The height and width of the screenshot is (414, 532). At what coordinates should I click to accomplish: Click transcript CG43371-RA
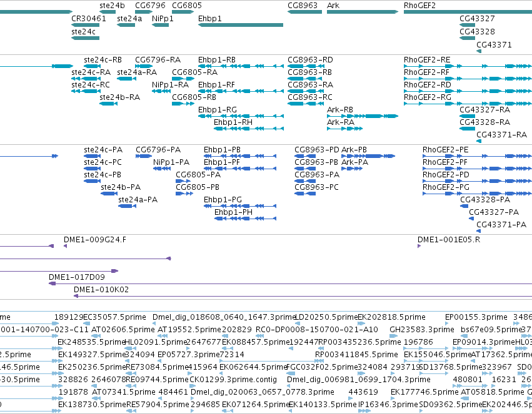(479, 141)
